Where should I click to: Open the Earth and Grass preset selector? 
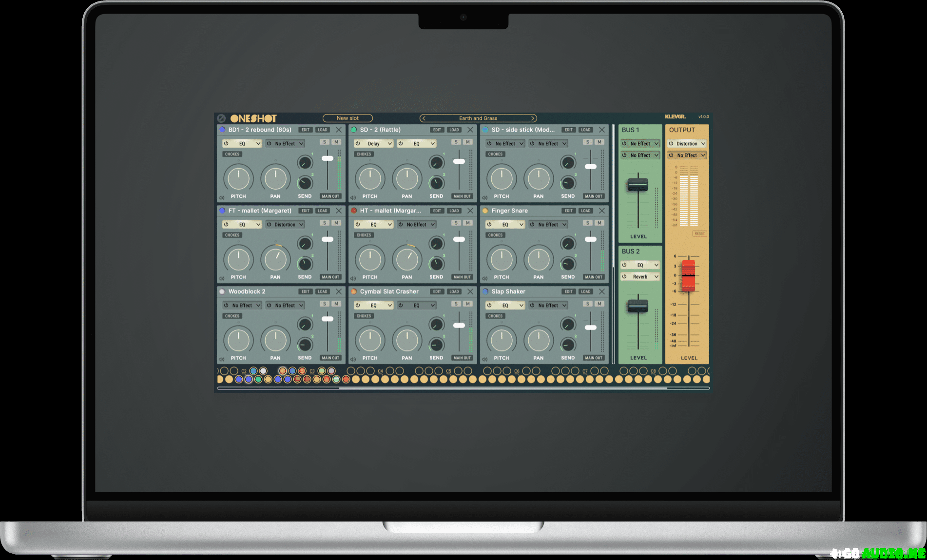pos(478,118)
